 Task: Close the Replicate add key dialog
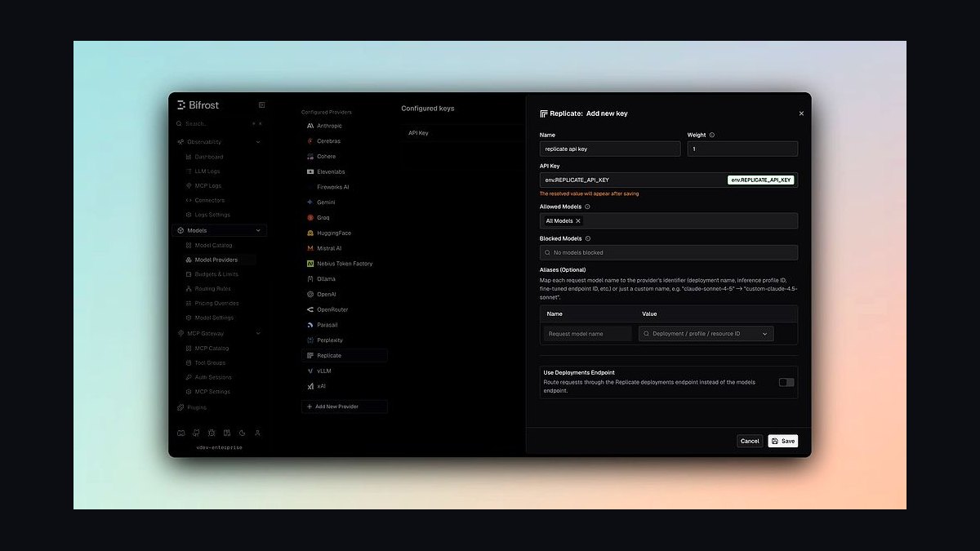(x=801, y=113)
